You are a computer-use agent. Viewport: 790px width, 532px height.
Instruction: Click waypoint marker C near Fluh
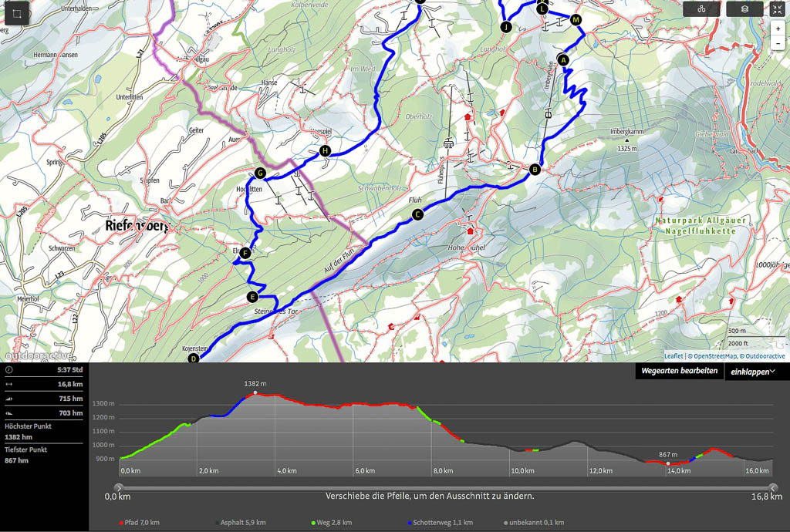(417, 215)
